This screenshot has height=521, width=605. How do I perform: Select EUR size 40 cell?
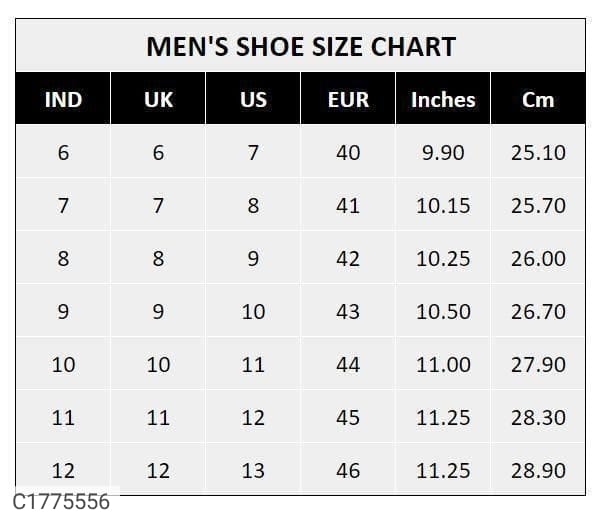(348, 153)
